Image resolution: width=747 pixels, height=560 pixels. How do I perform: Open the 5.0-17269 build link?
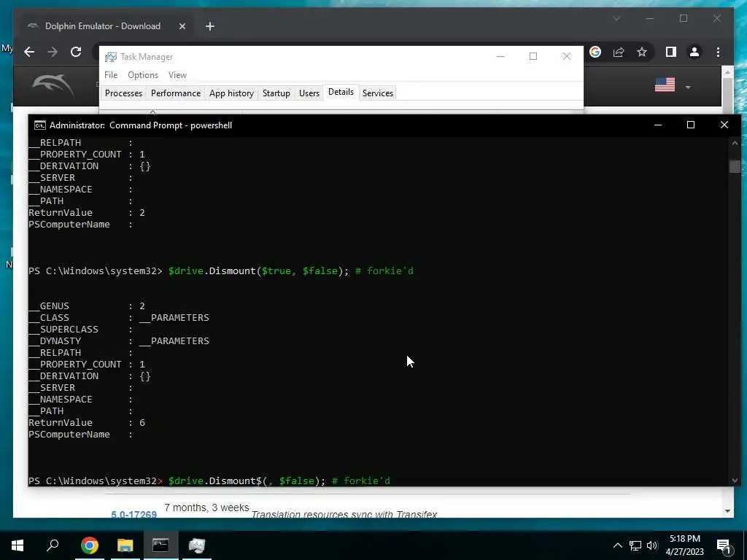pos(134,514)
